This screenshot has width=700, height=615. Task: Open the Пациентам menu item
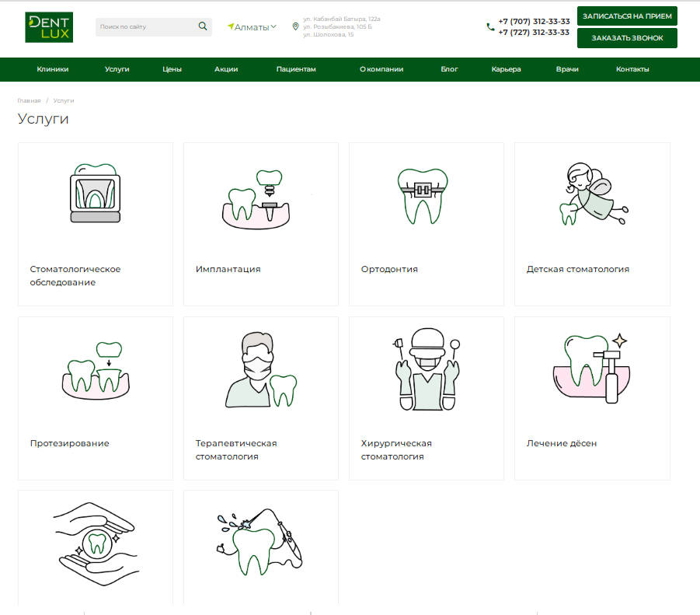(x=296, y=69)
